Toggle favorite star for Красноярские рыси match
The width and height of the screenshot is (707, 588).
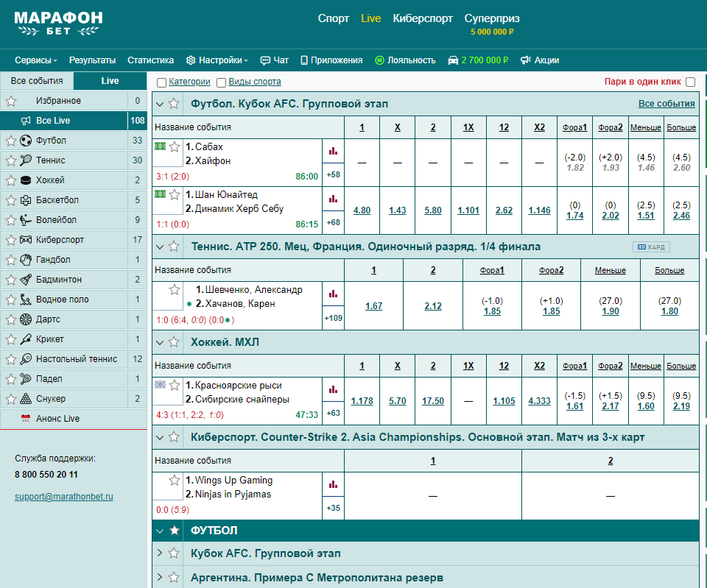[175, 385]
